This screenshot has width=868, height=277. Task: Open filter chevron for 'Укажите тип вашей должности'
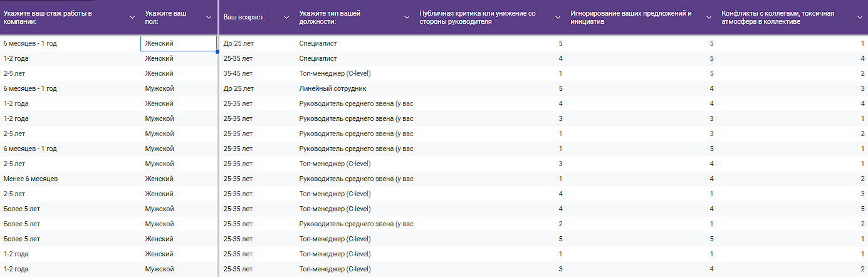pos(405,18)
